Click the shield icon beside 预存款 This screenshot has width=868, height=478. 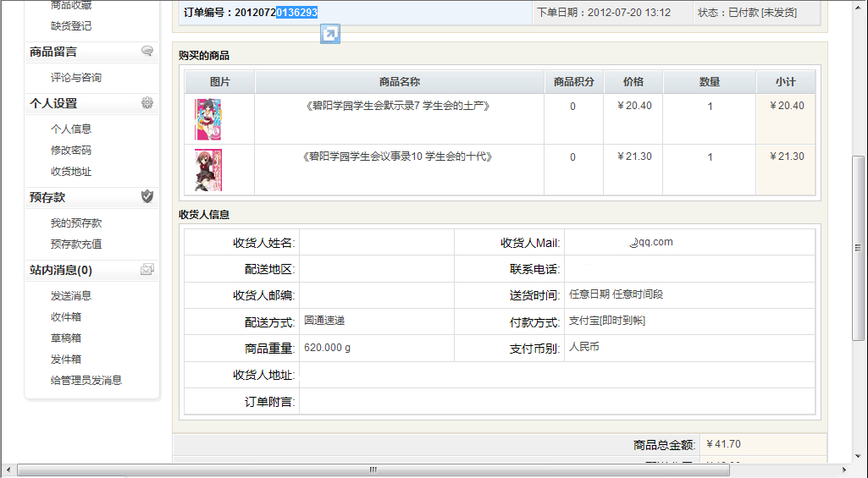(147, 196)
